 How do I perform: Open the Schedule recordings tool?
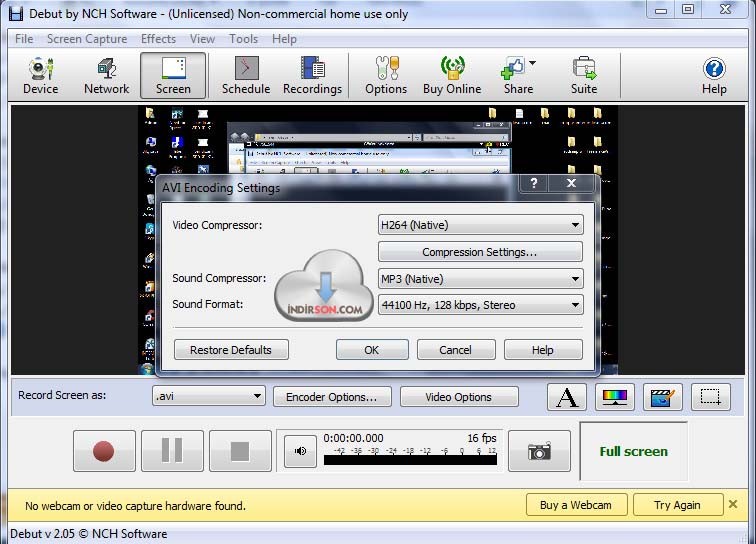tap(246, 76)
